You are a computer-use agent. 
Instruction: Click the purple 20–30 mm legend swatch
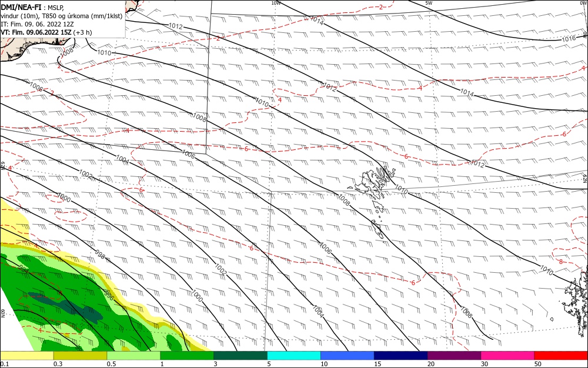(454, 356)
